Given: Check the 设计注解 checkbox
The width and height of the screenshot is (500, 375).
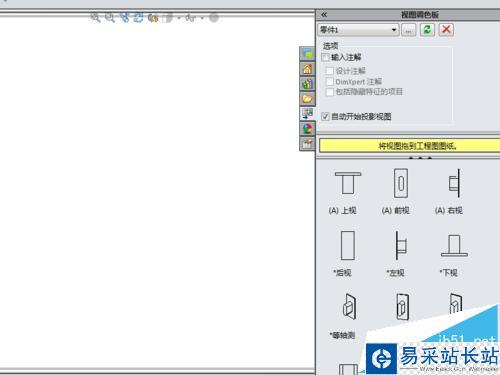Looking at the screenshot, I should coord(330,71).
